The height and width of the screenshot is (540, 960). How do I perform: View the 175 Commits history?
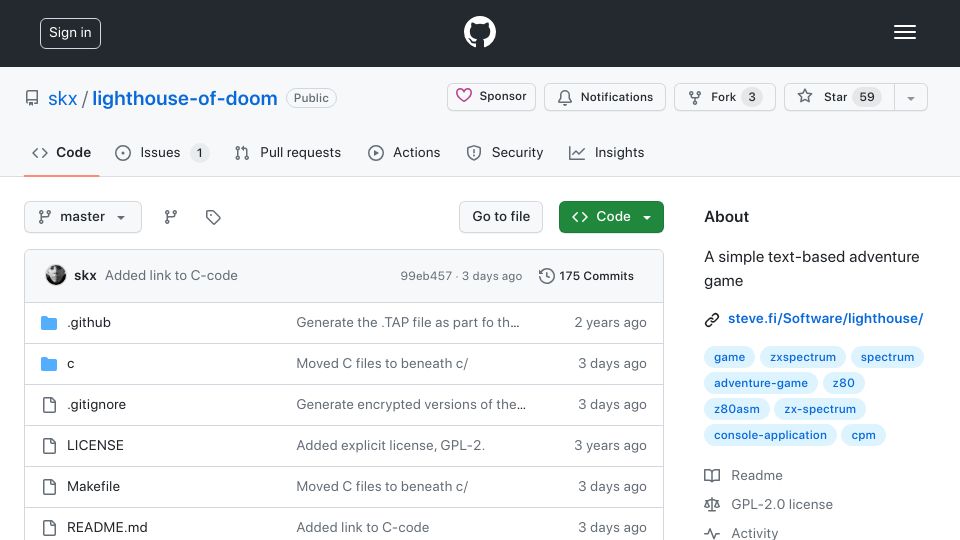coord(587,276)
